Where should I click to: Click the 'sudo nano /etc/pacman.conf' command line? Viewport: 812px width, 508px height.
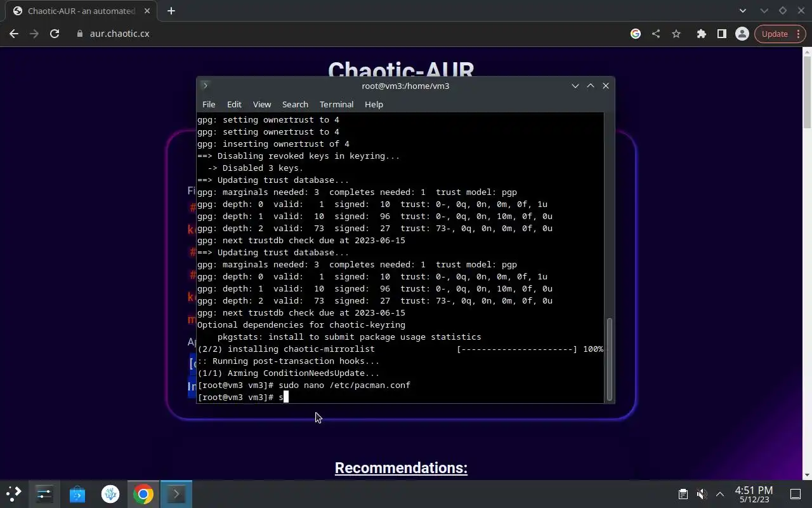(x=304, y=385)
